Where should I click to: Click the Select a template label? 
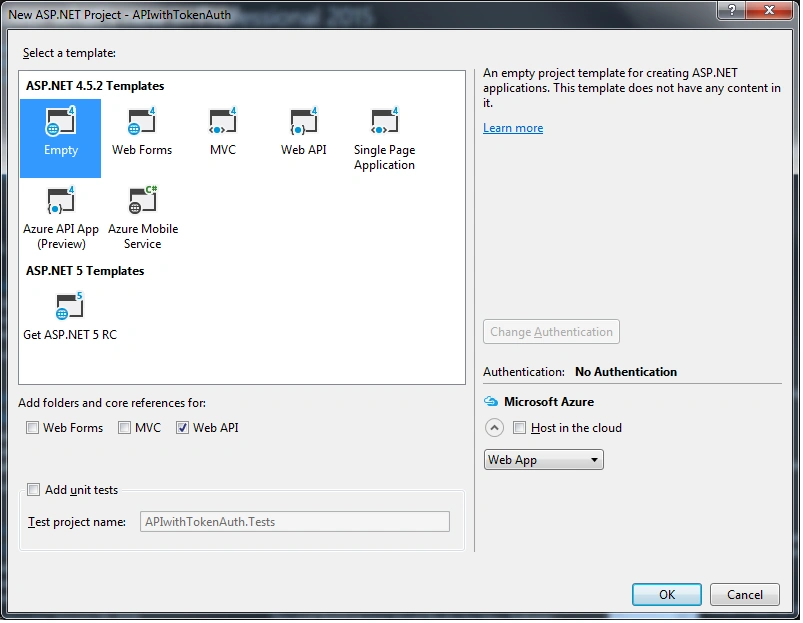[69, 53]
